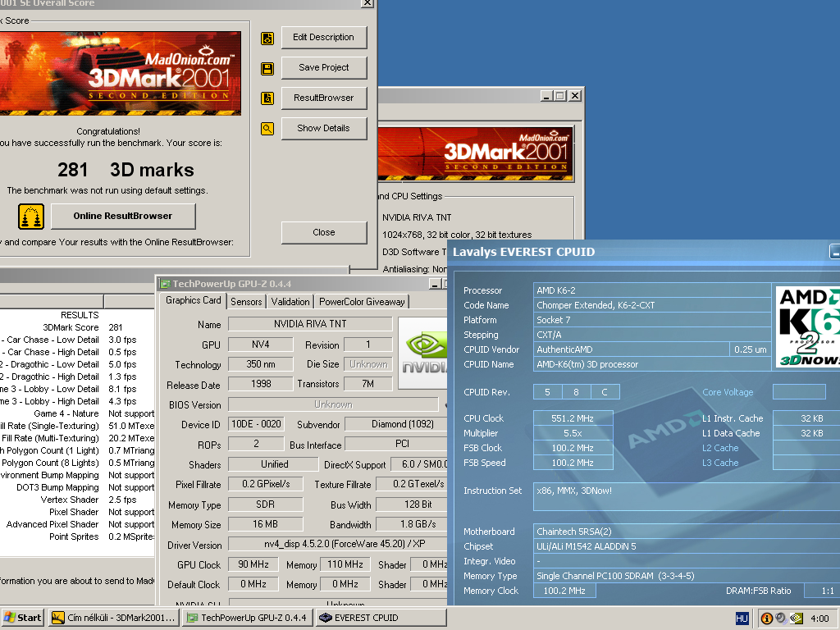Click the EVEREST Processor value AMD K6-2

[652, 290]
